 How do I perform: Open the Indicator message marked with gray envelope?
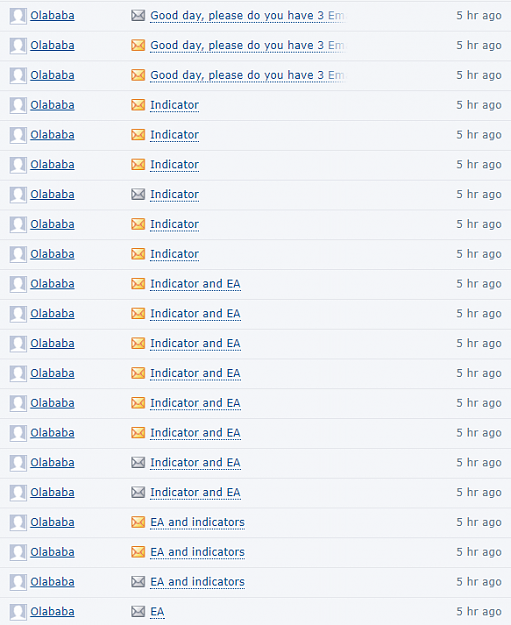click(174, 195)
